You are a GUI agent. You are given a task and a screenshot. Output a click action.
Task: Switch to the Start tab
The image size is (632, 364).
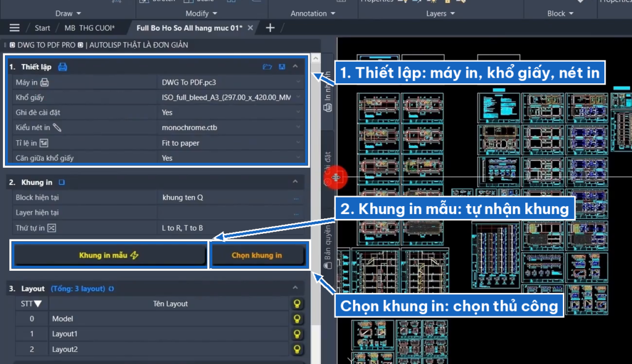tap(43, 28)
